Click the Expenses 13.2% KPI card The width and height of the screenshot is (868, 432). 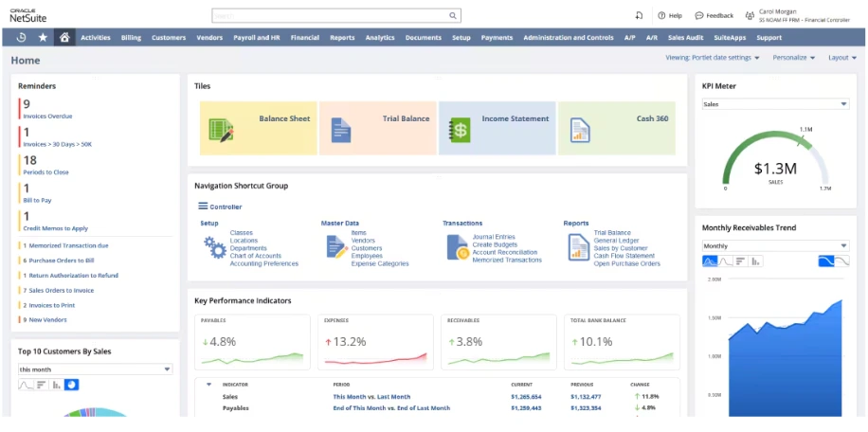(x=376, y=342)
